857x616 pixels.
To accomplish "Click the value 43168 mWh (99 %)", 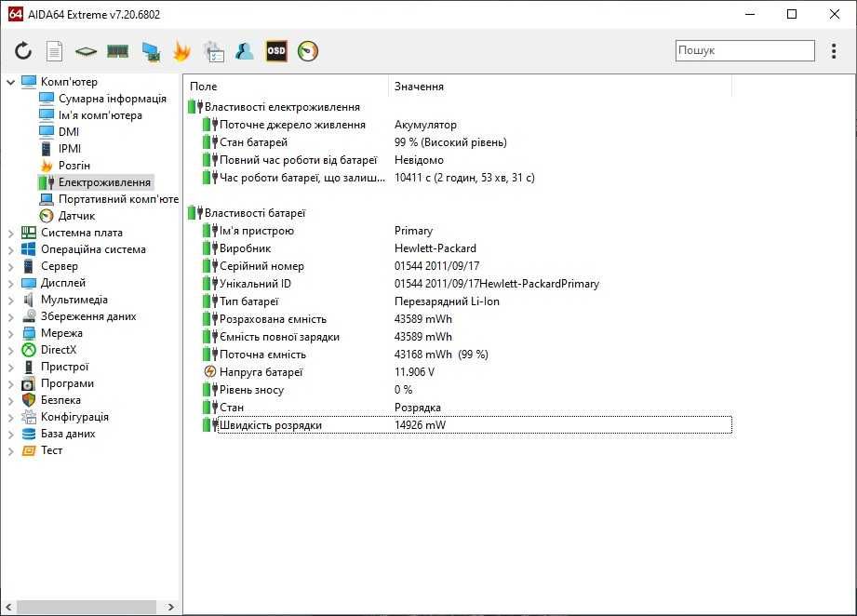I will coord(441,355).
